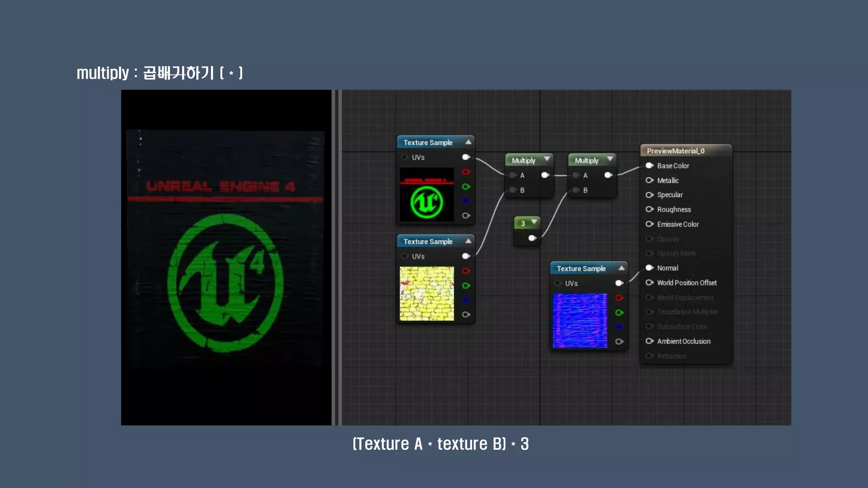Click output pin of constant 3 node
The height and width of the screenshot is (488, 868).
coord(532,238)
